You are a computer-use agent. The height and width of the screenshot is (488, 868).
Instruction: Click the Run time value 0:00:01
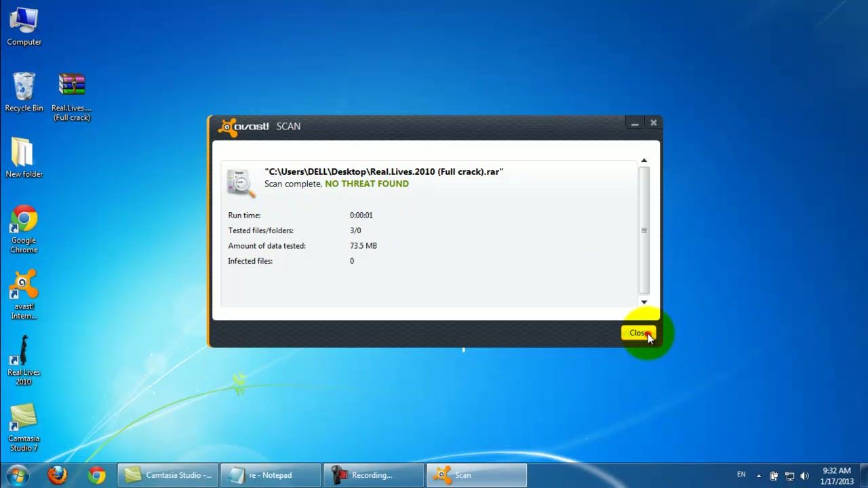pyautogui.click(x=361, y=216)
